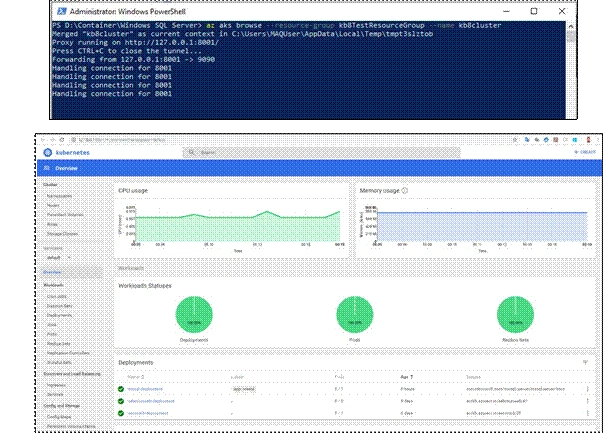Open Replica Sets in the sidebar
The width and height of the screenshot is (610, 441).
click(59, 343)
